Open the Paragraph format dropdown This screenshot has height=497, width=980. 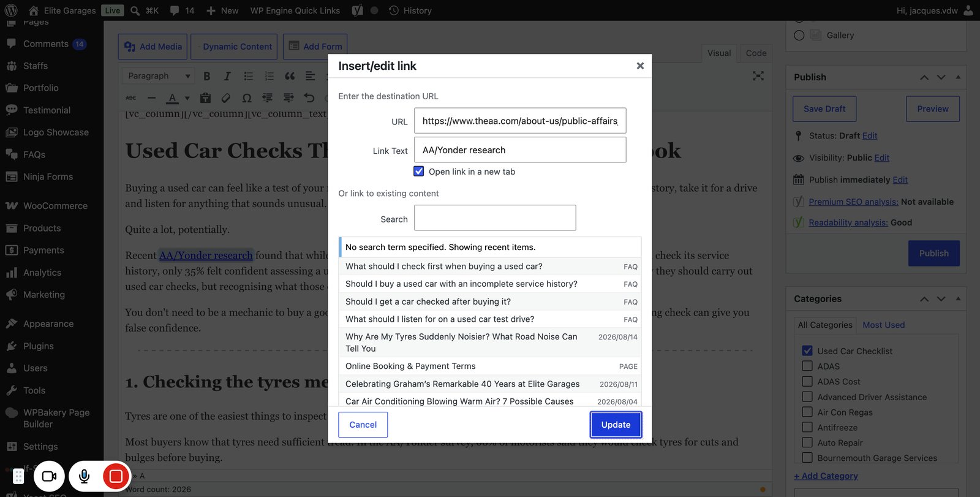coord(158,76)
